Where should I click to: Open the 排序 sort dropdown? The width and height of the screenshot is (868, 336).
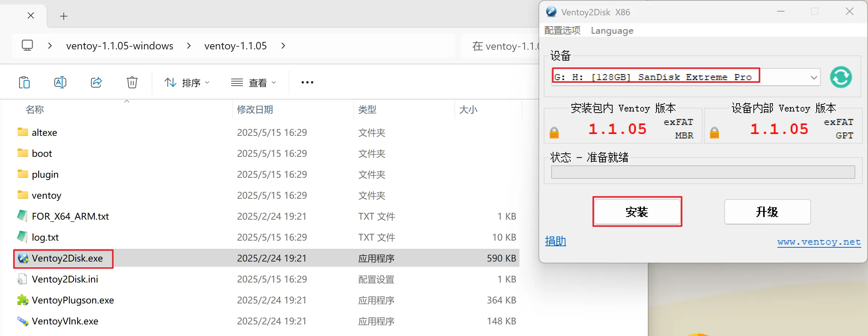[x=187, y=83]
